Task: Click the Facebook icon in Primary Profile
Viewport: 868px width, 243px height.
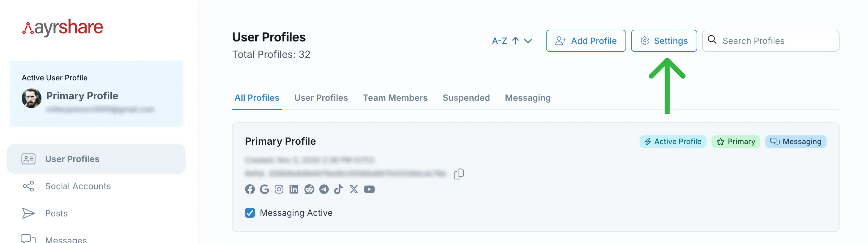Action: (250, 189)
